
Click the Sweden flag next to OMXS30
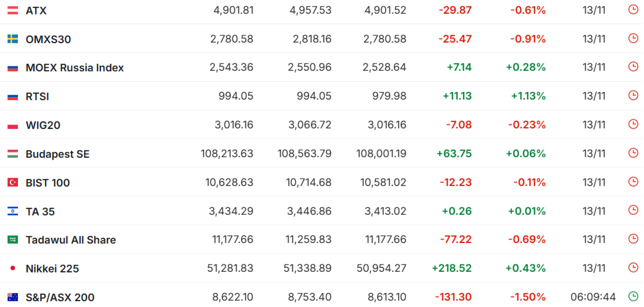click(12, 39)
